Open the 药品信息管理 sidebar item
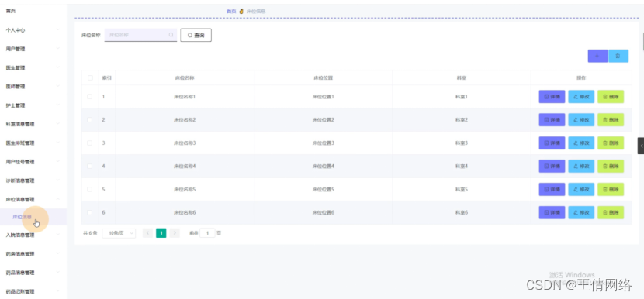644x299 pixels. click(33, 273)
